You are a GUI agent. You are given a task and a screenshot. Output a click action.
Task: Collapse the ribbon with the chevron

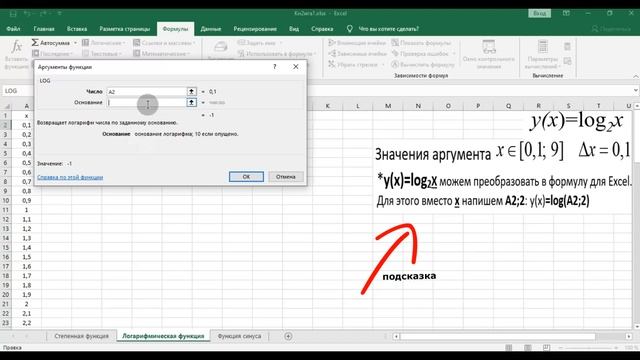point(635,76)
